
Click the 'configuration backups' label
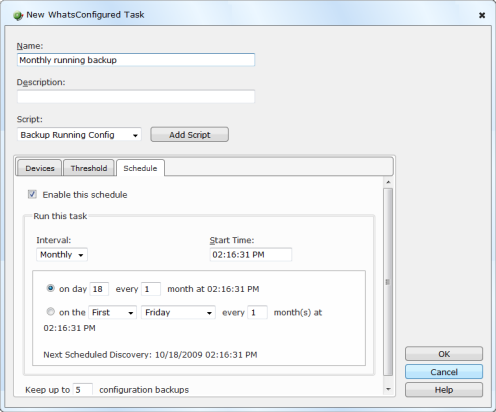pos(144,390)
